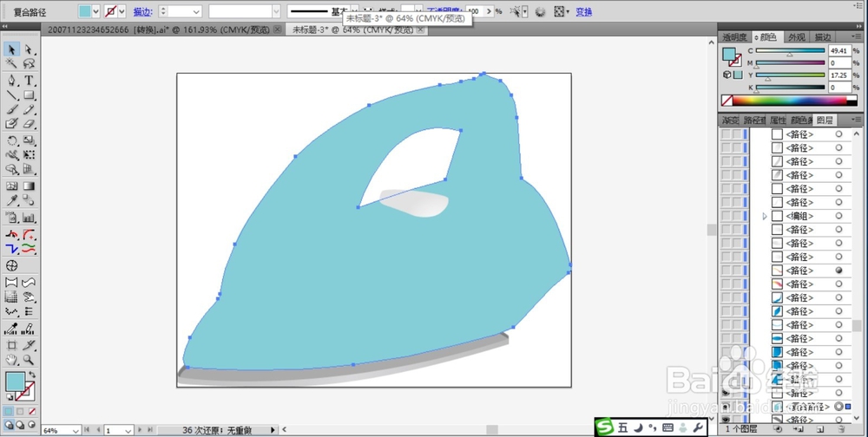Image resolution: width=868 pixels, height=437 pixels.
Task: Open zoom level 64% dropdown
Action: pyautogui.click(x=76, y=430)
